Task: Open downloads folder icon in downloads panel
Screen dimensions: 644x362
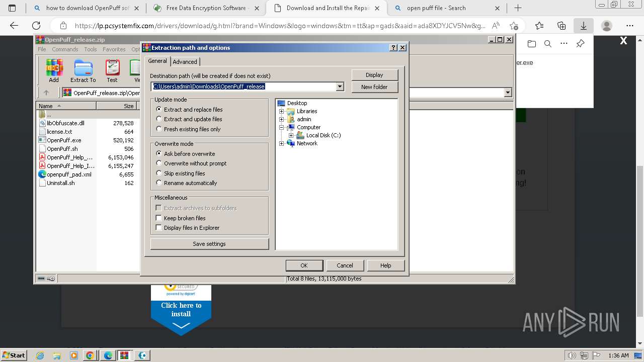Action: [532, 44]
